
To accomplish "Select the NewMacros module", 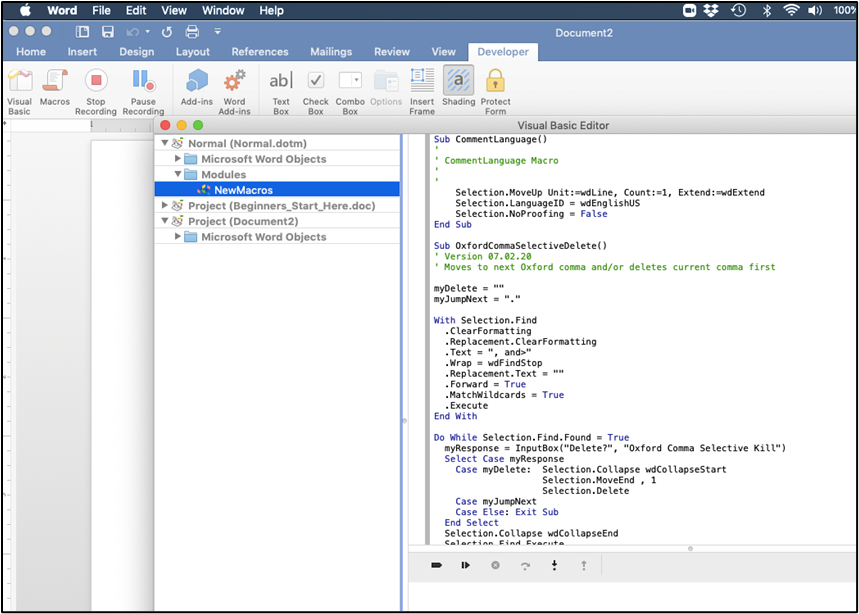I will tap(277, 190).
